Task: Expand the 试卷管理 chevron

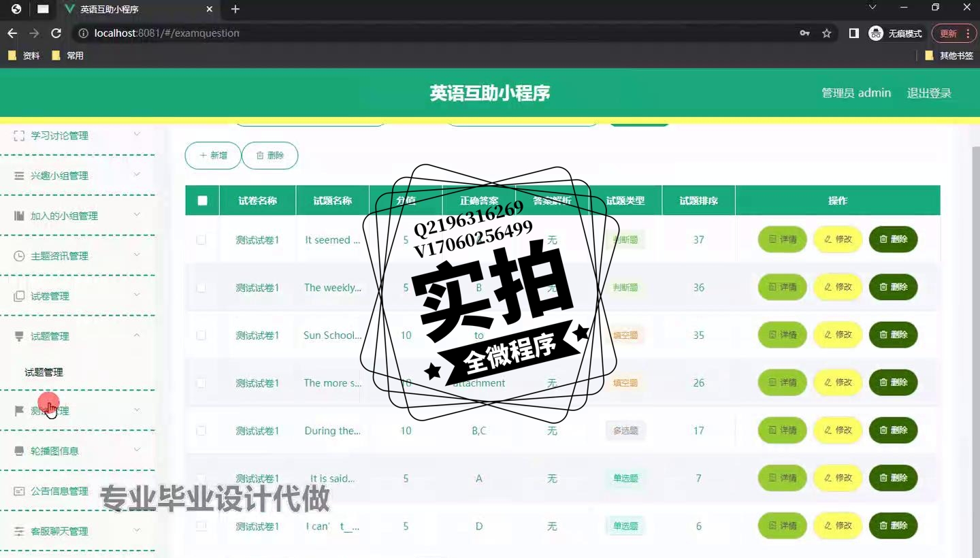Action: click(137, 295)
